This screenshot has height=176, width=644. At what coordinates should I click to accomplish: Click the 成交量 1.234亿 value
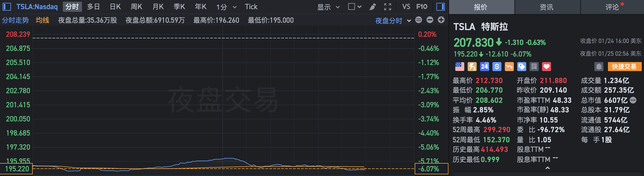click(x=616, y=81)
